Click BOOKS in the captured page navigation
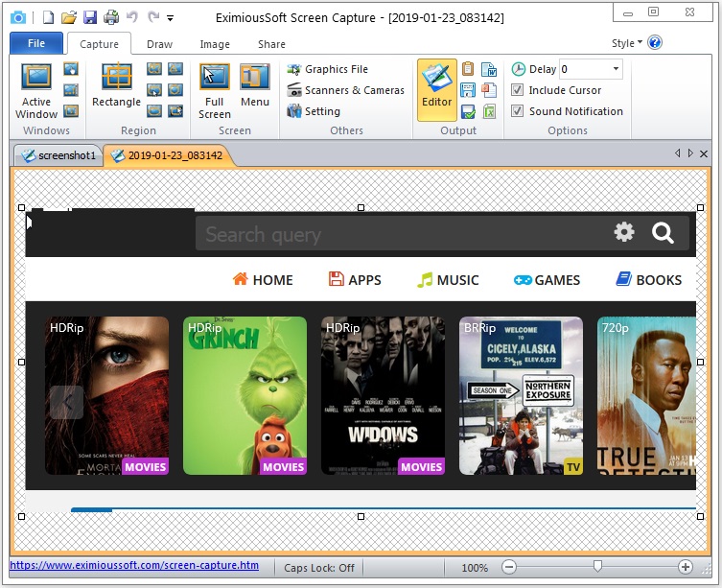The image size is (722, 588). point(649,279)
